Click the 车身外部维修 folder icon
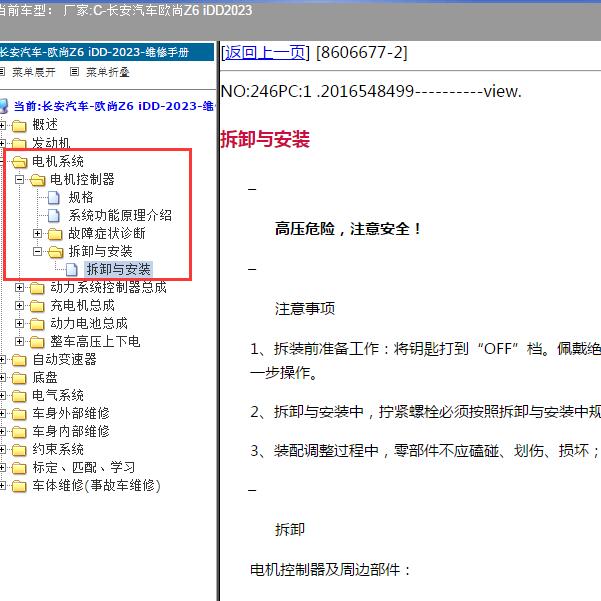Image resolution: width=601 pixels, height=601 pixels. pyautogui.click(x=19, y=414)
